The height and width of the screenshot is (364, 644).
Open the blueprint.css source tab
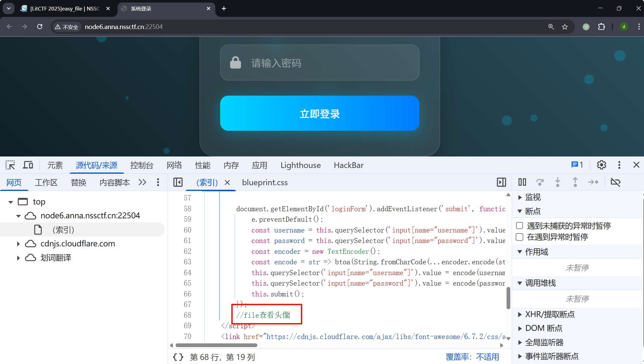265,183
